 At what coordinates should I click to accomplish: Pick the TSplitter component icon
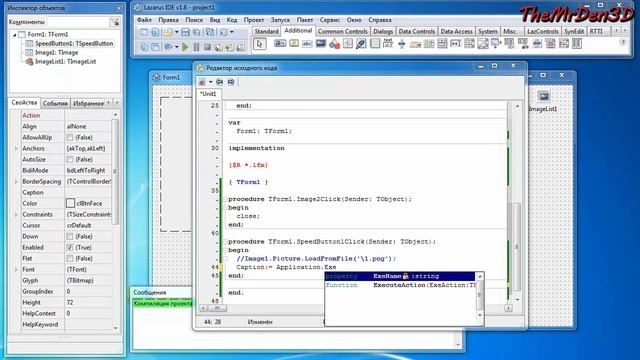[402, 43]
